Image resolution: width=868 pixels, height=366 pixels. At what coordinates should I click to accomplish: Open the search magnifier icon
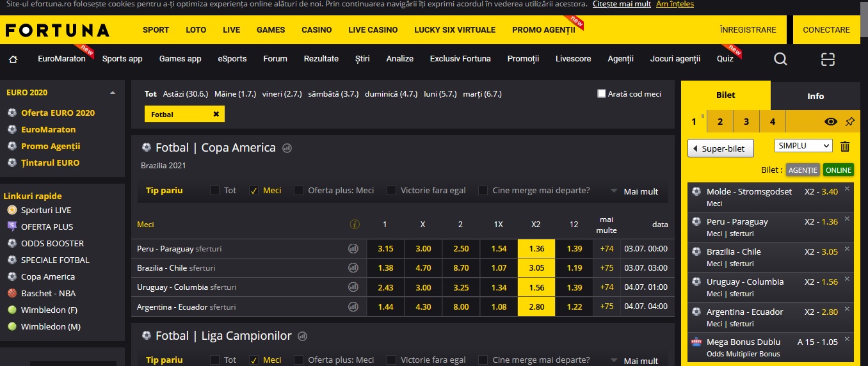(x=780, y=59)
